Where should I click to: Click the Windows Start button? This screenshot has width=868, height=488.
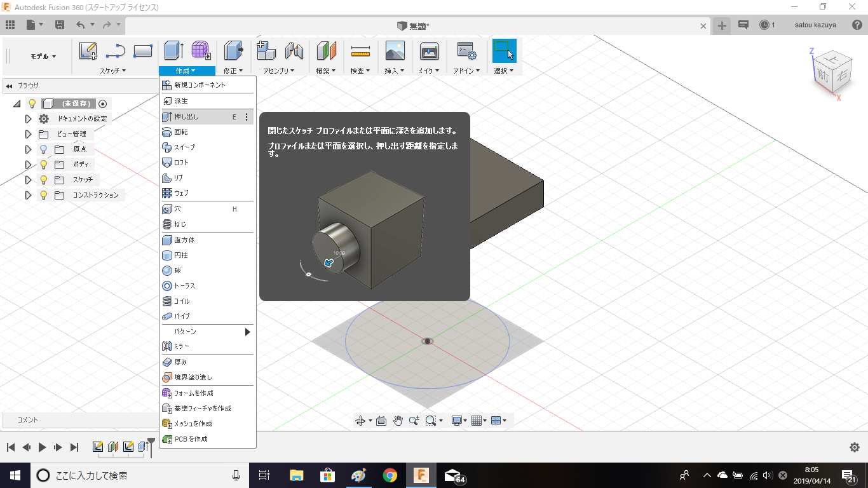click(x=15, y=475)
